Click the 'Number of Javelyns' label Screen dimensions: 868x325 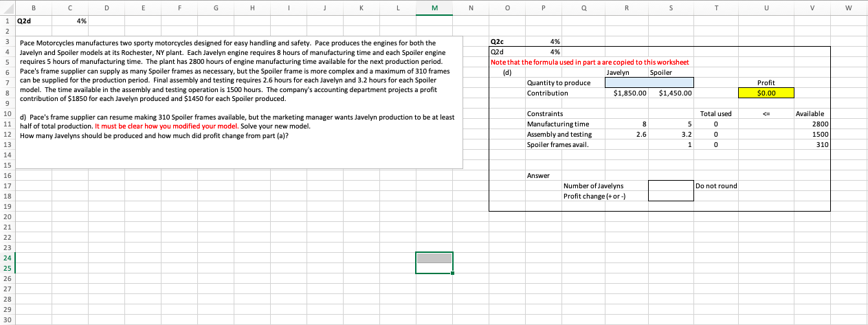(593, 186)
